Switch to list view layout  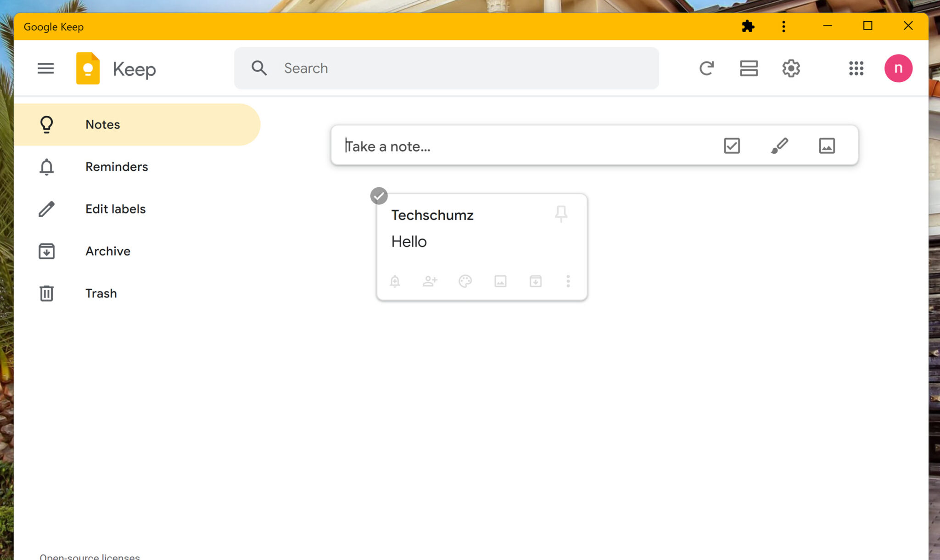tap(748, 68)
